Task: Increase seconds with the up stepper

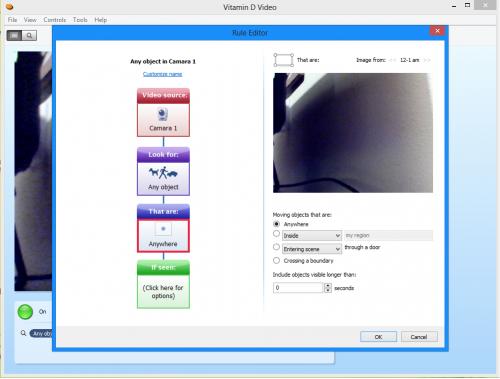Action: click(x=328, y=285)
